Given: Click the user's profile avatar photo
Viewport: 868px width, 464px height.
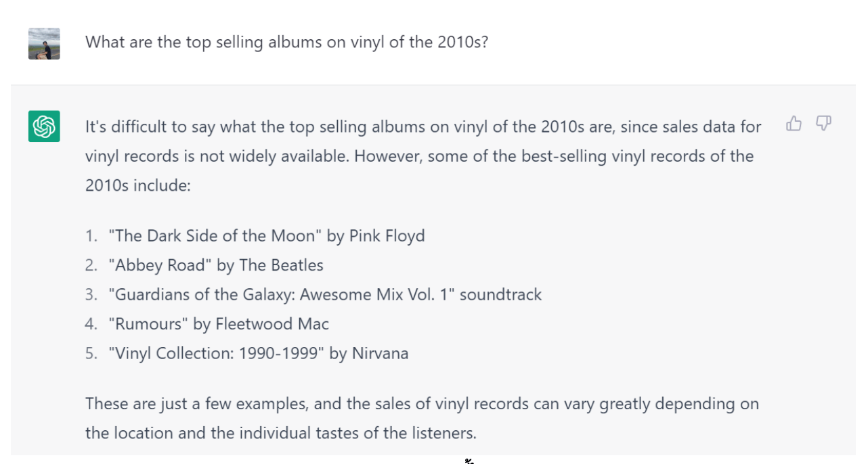Looking at the screenshot, I should click(44, 43).
